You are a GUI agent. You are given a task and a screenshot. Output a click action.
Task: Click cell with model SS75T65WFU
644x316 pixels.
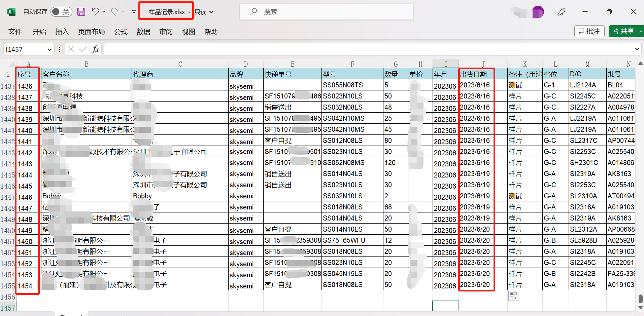352,240
